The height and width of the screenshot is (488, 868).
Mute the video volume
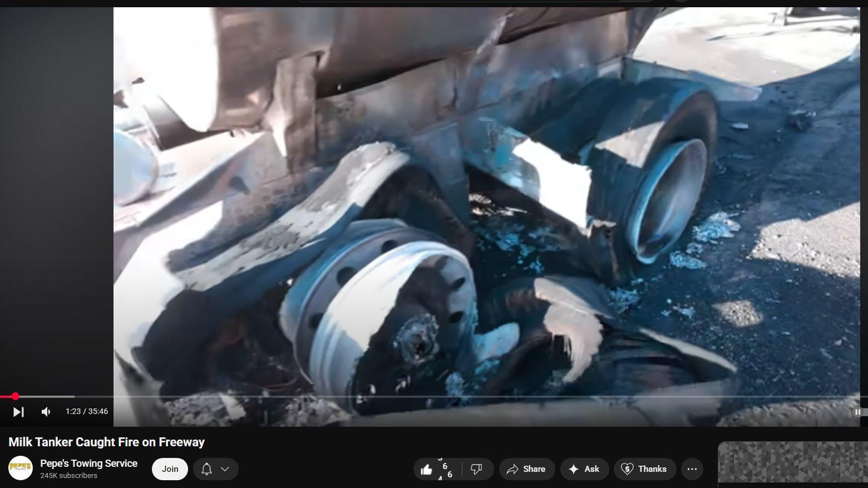(x=46, y=412)
